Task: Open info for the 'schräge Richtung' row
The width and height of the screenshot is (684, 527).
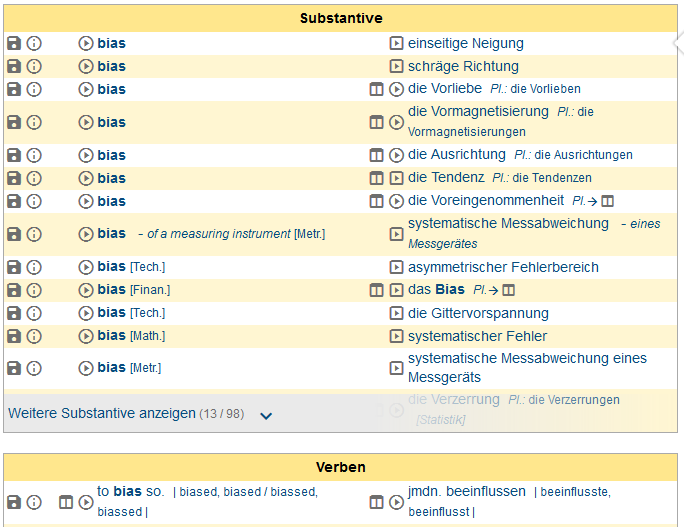Action: coord(34,66)
